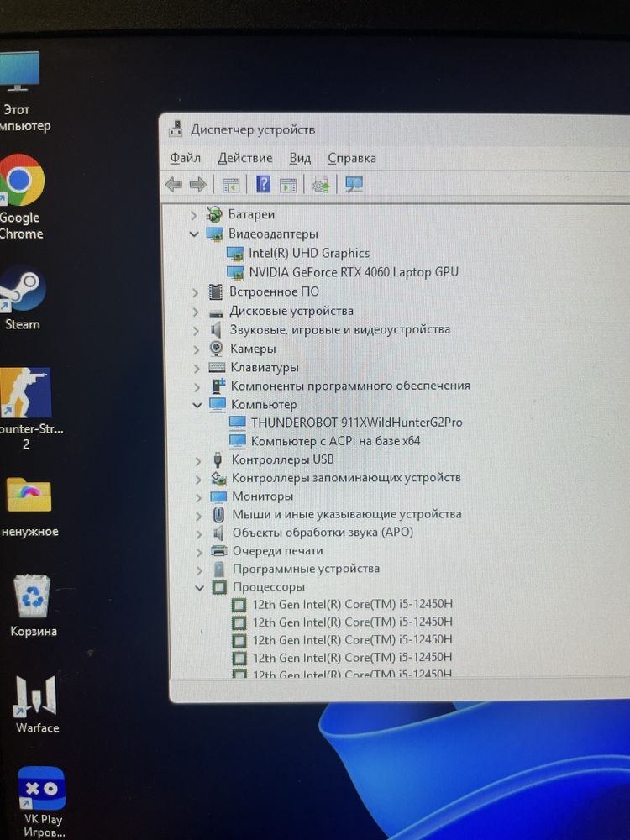The height and width of the screenshot is (840, 630).
Task: Select the Корзина recycle bin icon
Action: point(34,606)
